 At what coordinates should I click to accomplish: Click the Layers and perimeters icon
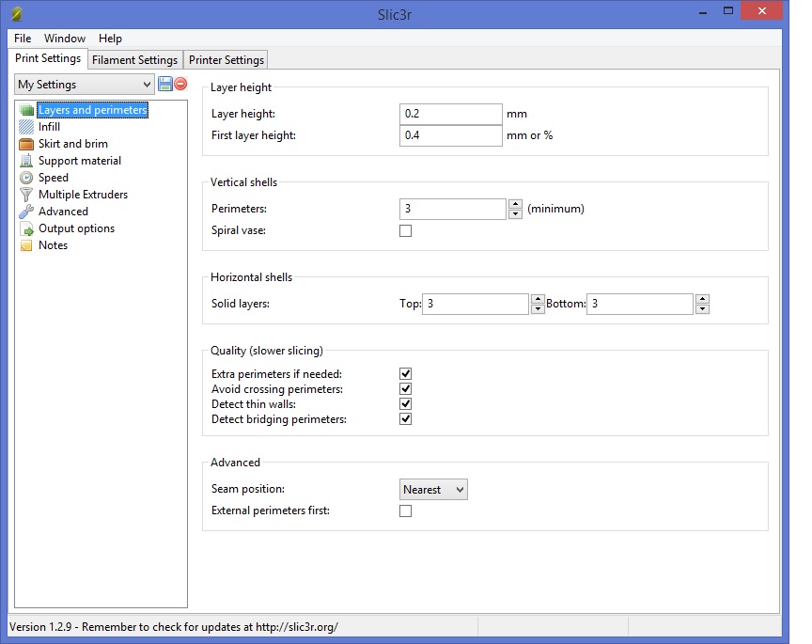coord(26,110)
